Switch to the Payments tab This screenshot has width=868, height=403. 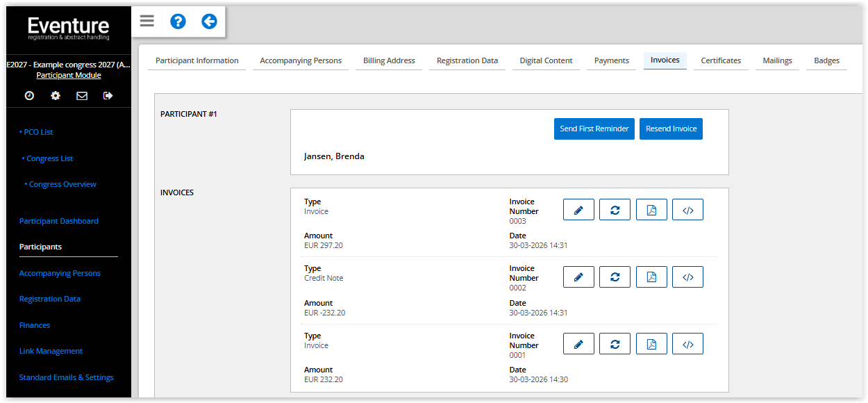point(611,60)
